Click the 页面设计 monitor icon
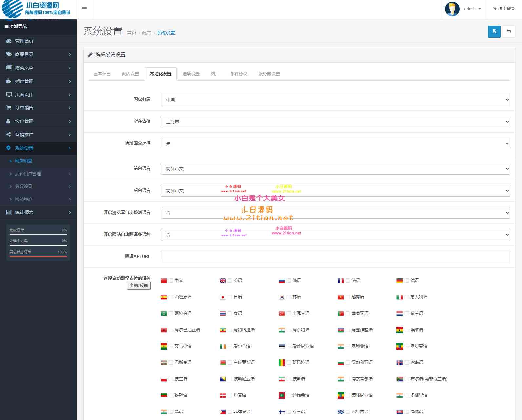The width and height of the screenshot is (522, 420). pos(9,94)
